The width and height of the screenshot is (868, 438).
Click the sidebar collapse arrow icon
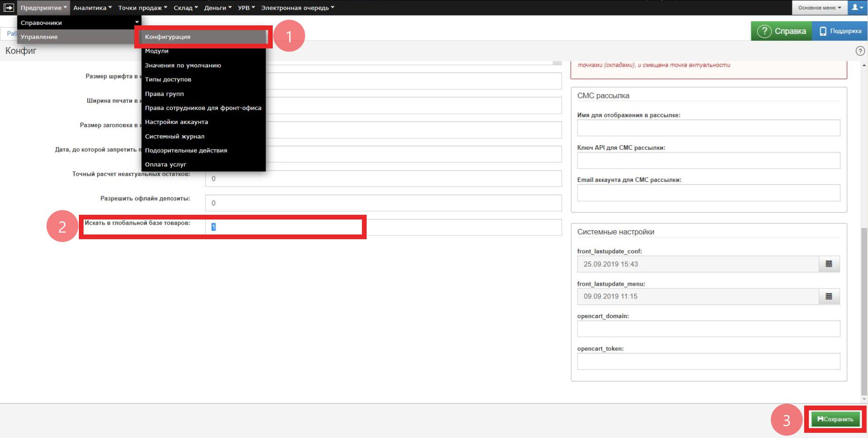8,8
